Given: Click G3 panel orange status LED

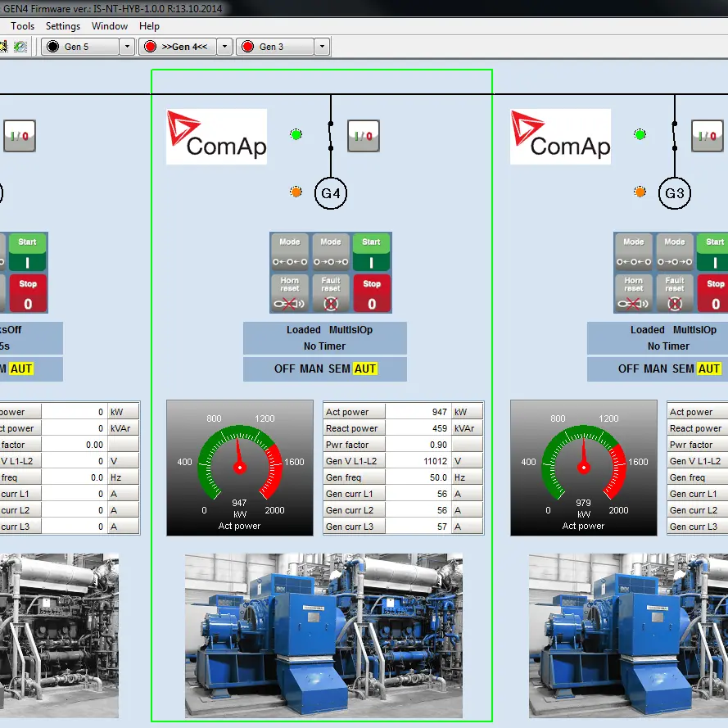Looking at the screenshot, I should (640, 192).
